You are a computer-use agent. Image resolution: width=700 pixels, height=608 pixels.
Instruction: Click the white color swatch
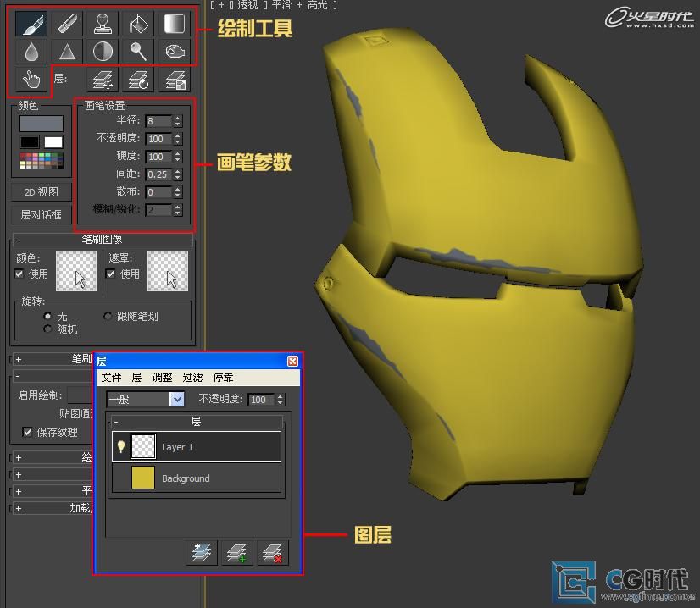coord(53,142)
